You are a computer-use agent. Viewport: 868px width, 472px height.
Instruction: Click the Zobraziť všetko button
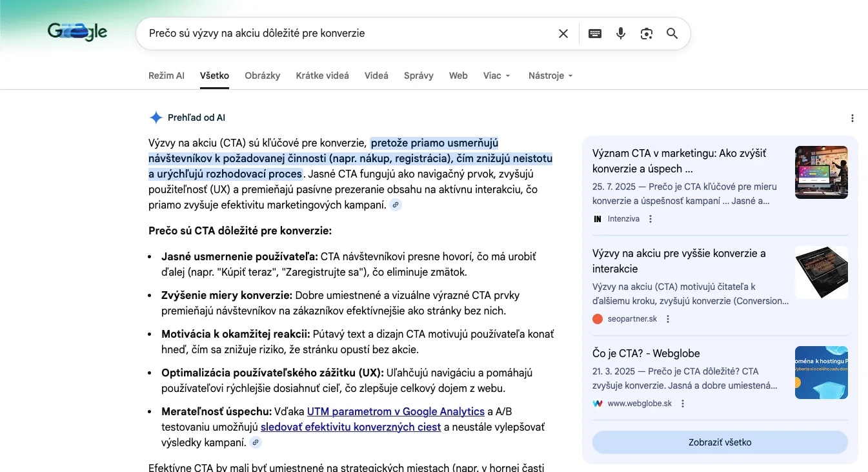point(720,442)
